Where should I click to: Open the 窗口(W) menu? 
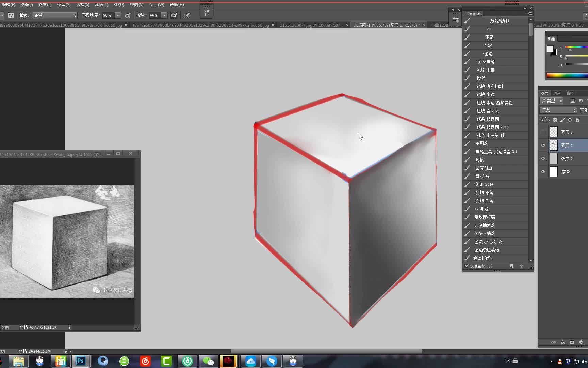[x=157, y=5]
